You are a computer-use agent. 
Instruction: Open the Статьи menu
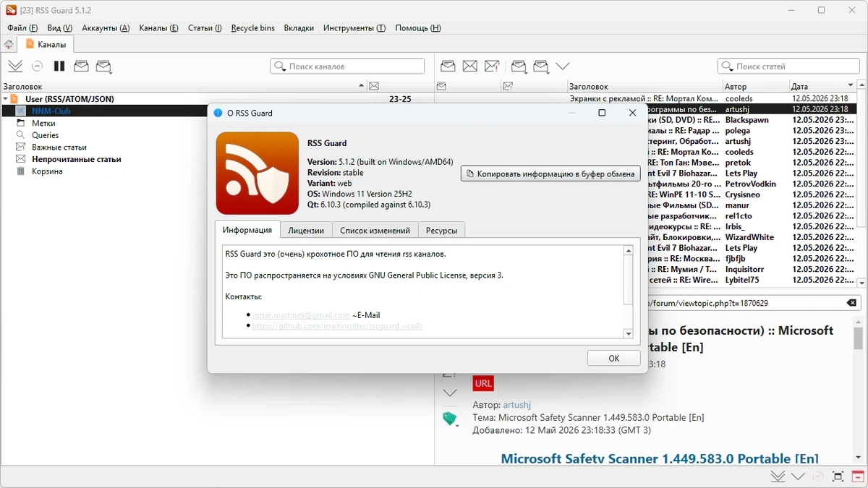[x=205, y=28]
